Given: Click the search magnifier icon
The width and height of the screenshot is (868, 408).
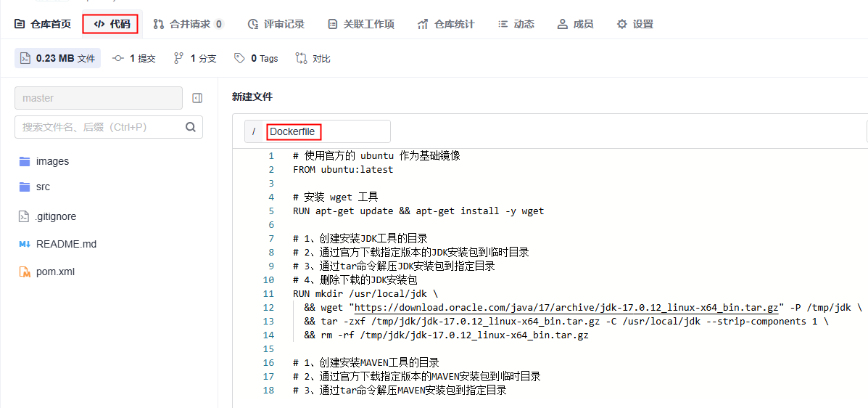Looking at the screenshot, I should (x=191, y=127).
